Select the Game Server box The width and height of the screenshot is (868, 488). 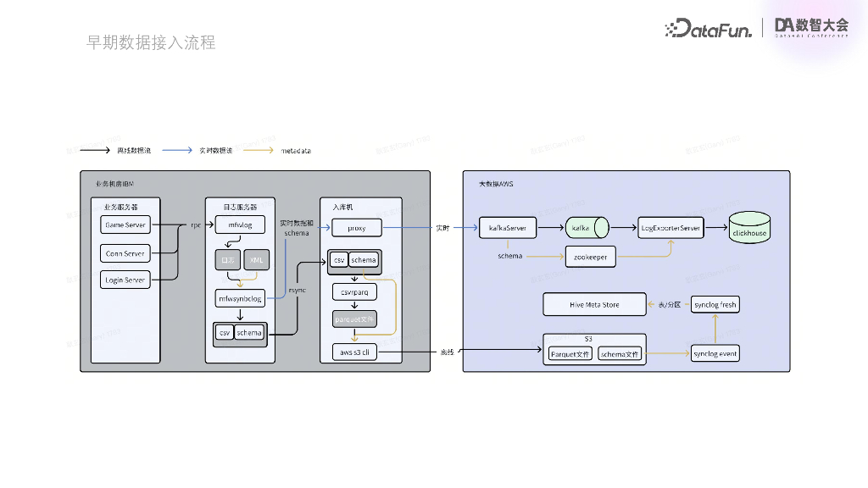125,225
